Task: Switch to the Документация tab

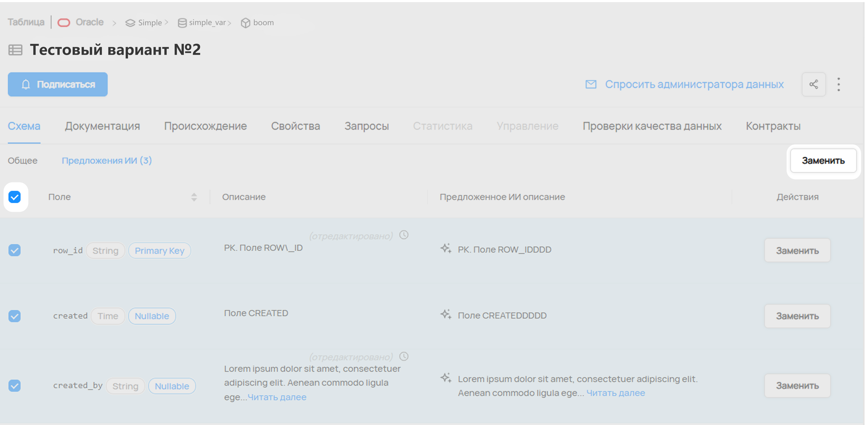Action: 102,126
